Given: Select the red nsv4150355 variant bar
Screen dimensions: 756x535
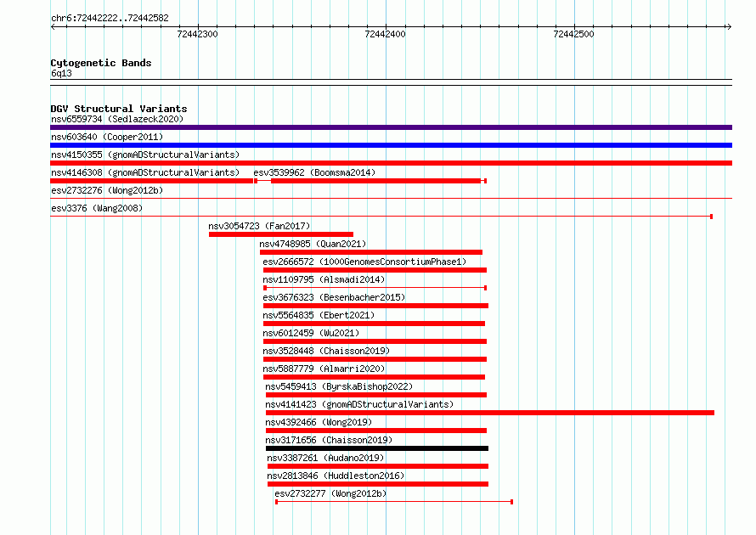Looking at the screenshot, I should (x=391, y=163).
